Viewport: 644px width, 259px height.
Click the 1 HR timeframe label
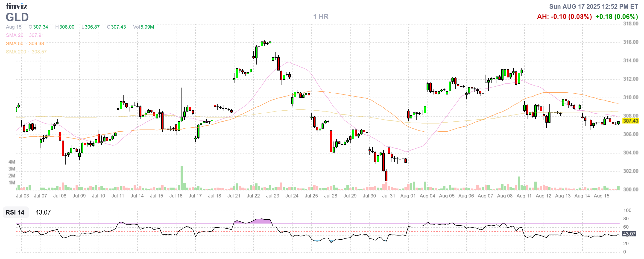(321, 17)
